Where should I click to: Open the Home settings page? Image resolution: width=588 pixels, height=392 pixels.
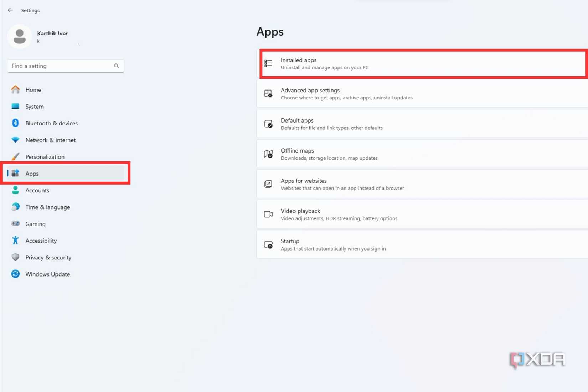(x=33, y=90)
